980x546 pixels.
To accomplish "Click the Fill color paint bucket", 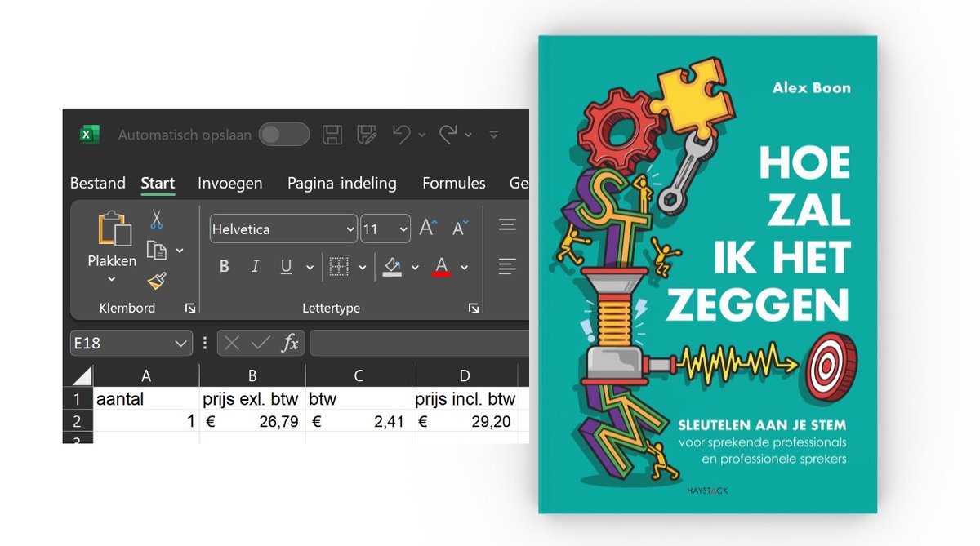I will point(393,266).
